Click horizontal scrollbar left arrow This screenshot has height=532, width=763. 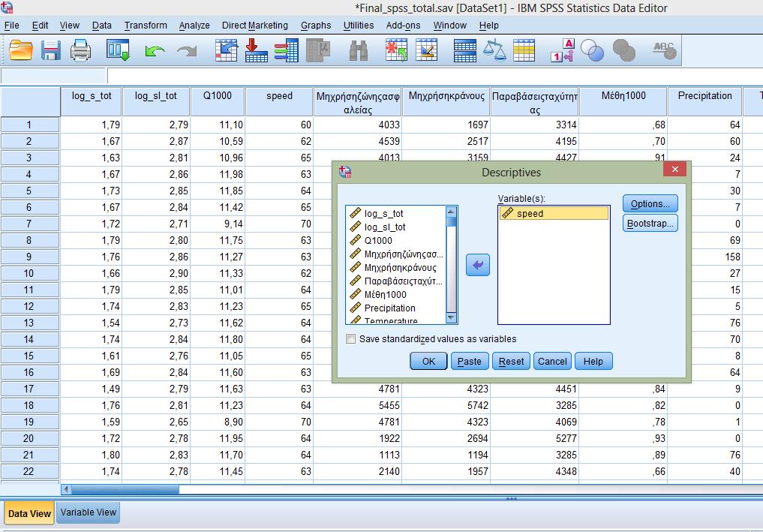pyautogui.click(x=66, y=490)
